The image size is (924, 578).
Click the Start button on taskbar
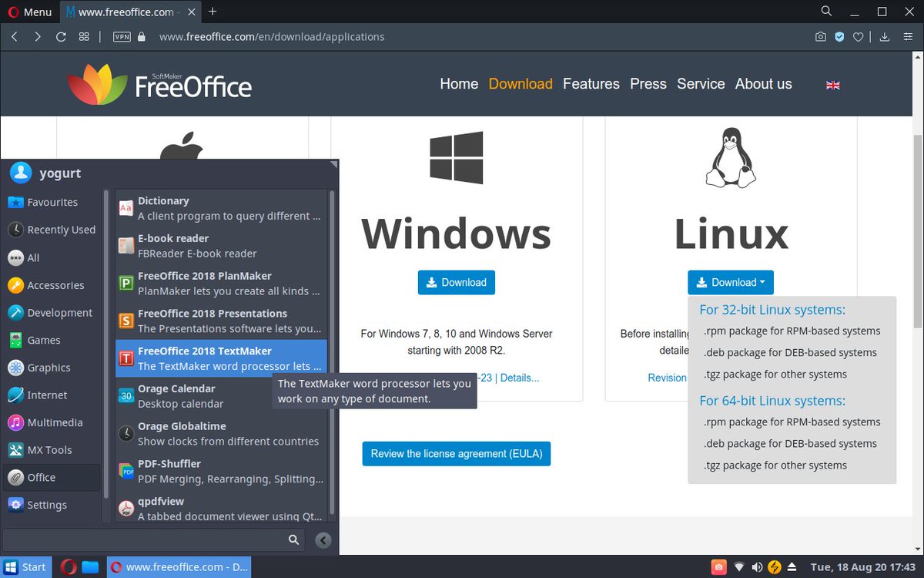coord(26,567)
